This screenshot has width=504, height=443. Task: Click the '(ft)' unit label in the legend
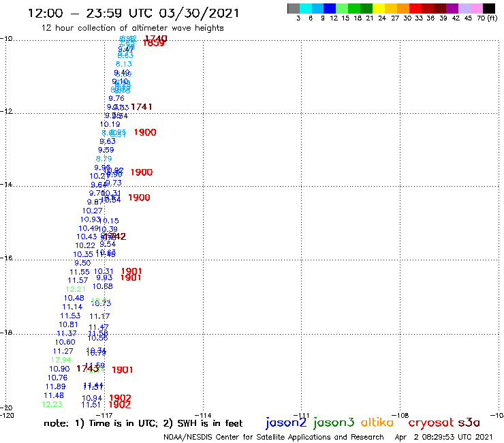pos(492,18)
